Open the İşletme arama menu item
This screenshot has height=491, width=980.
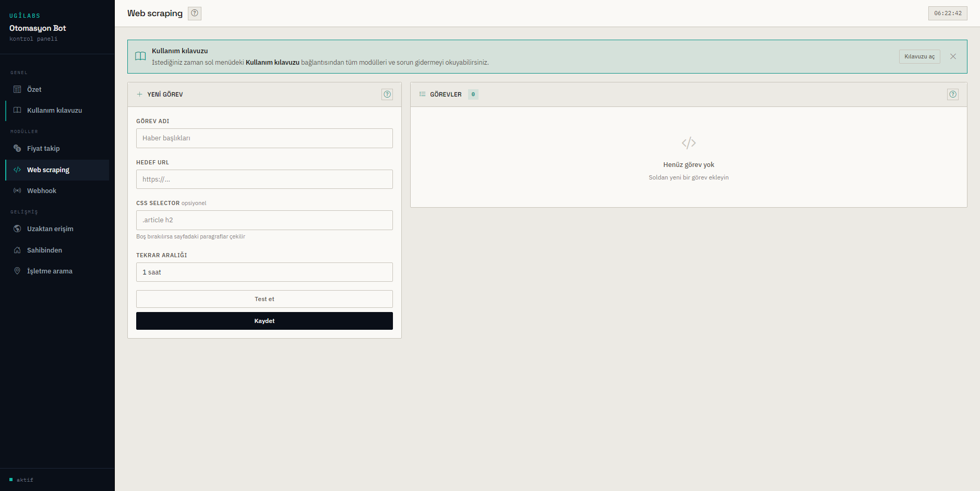(x=57, y=271)
